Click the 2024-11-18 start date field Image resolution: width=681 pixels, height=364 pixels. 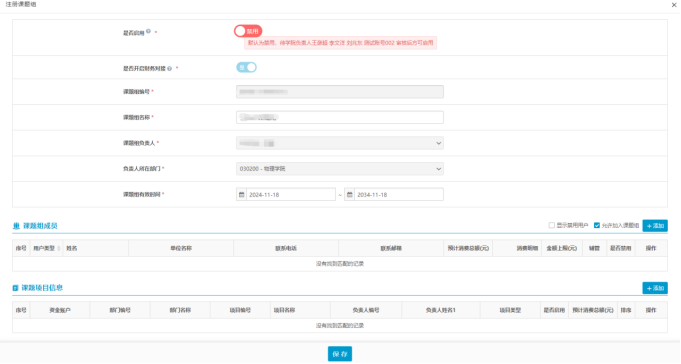291,195
